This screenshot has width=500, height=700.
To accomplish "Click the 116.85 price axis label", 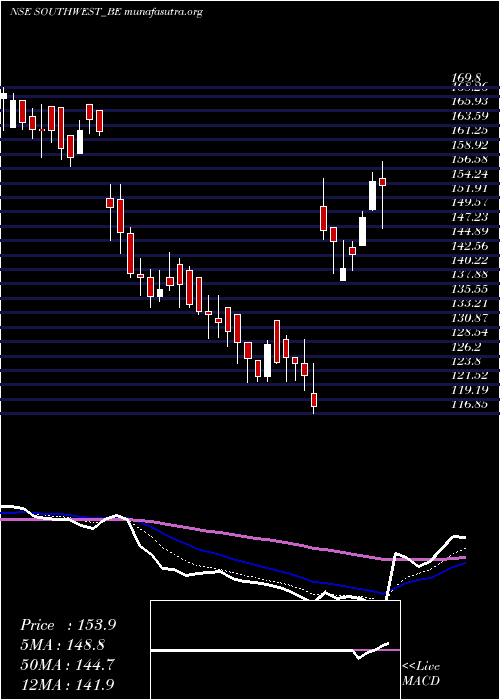I will 470,404.
